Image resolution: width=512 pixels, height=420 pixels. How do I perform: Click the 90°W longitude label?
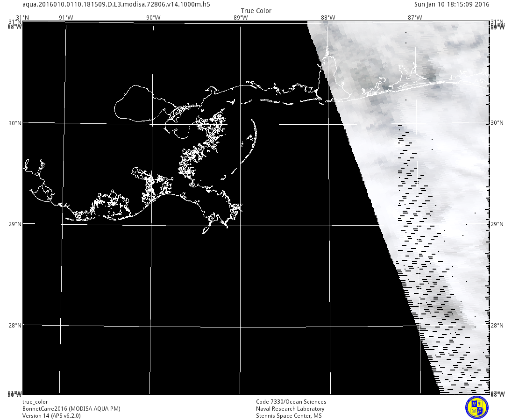pos(153,18)
